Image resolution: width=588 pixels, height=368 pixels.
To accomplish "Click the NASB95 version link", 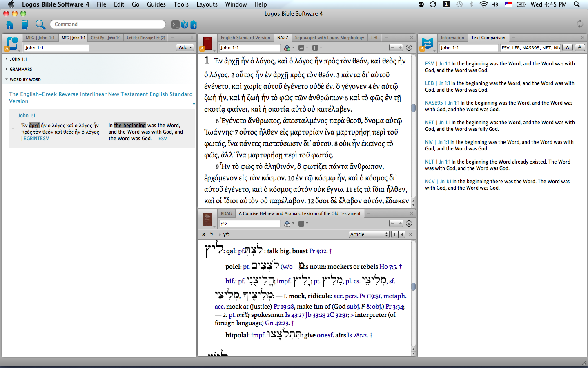I will pyautogui.click(x=434, y=103).
